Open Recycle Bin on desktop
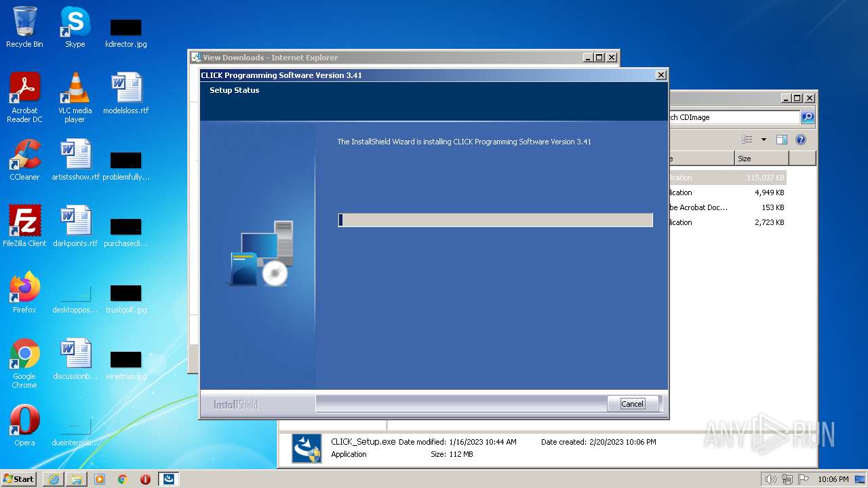868x488 pixels. (24, 28)
